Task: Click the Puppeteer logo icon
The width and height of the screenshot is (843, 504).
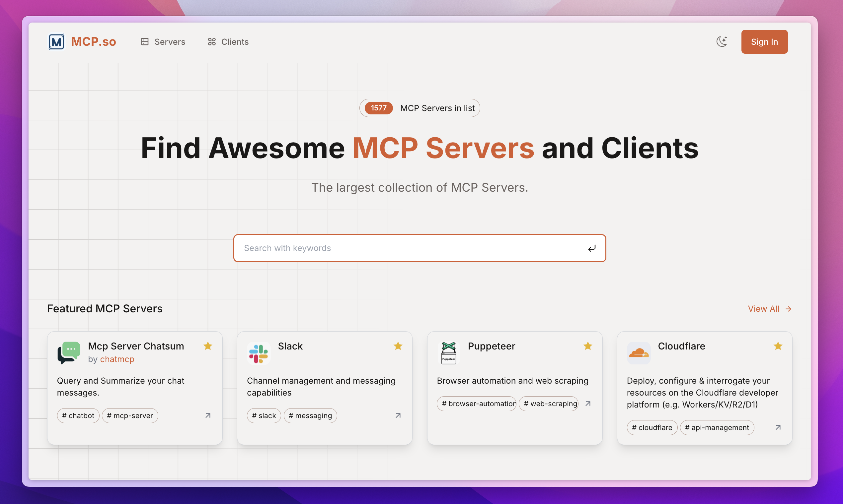Action: point(448,353)
